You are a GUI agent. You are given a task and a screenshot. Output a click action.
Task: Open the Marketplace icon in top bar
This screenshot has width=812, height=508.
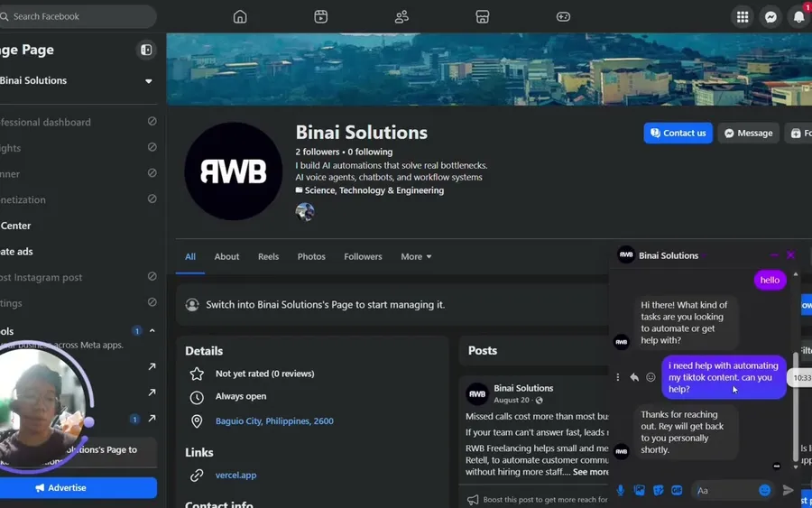point(482,16)
